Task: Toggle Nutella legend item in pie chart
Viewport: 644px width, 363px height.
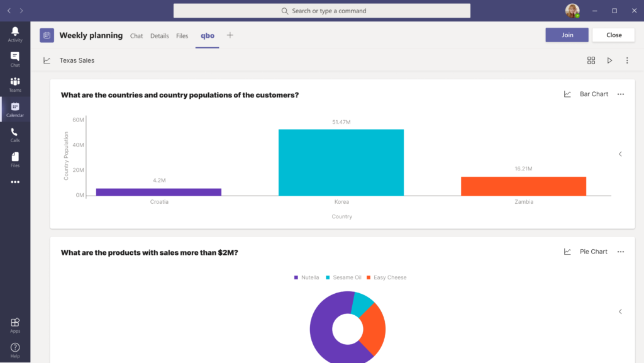Action: pyautogui.click(x=306, y=277)
